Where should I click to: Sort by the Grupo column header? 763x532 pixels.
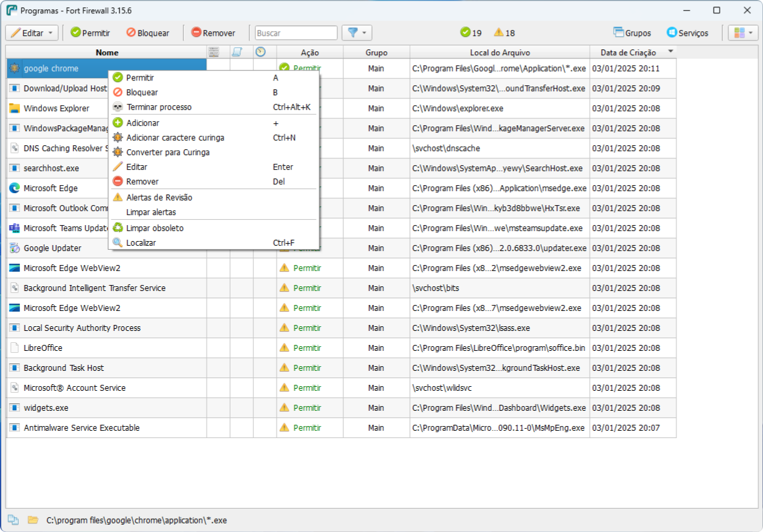tap(377, 52)
